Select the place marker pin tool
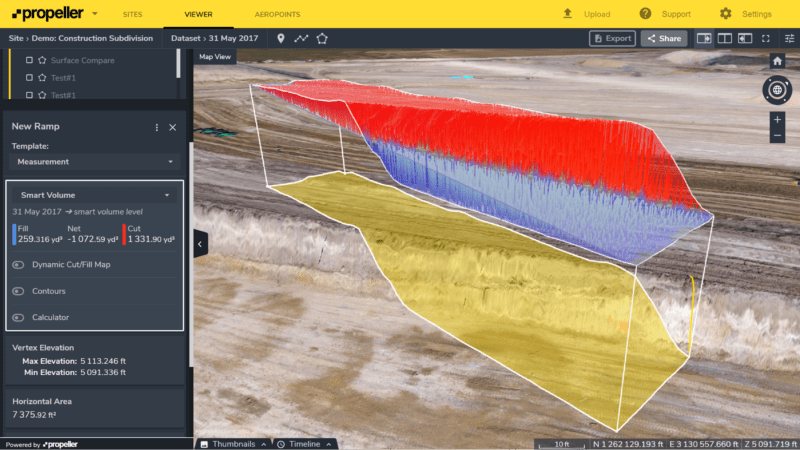 click(x=281, y=38)
